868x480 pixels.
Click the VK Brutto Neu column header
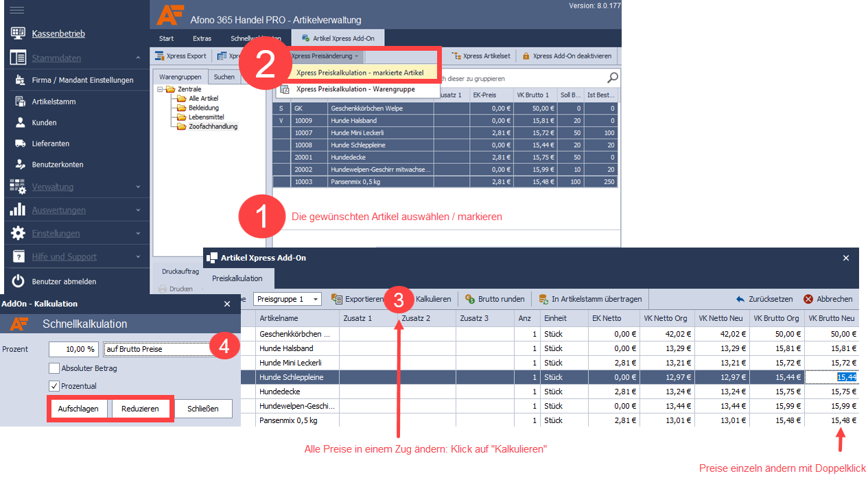click(x=831, y=318)
